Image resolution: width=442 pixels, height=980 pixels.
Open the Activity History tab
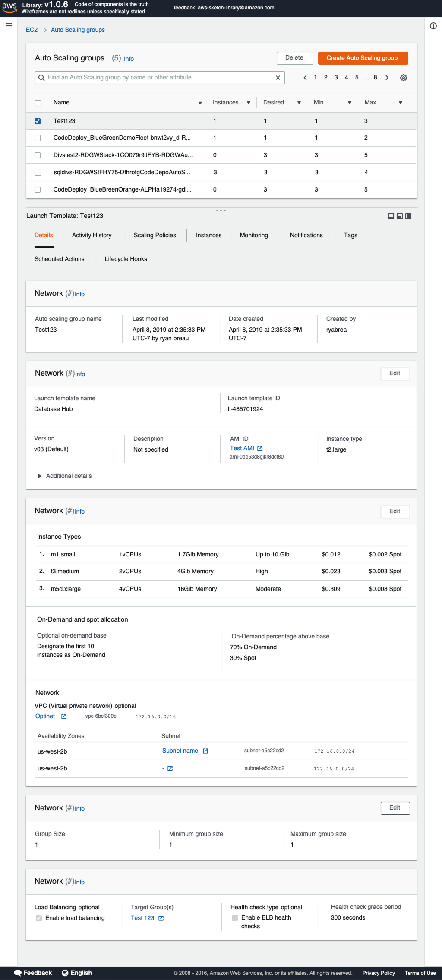(x=92, y=236)
